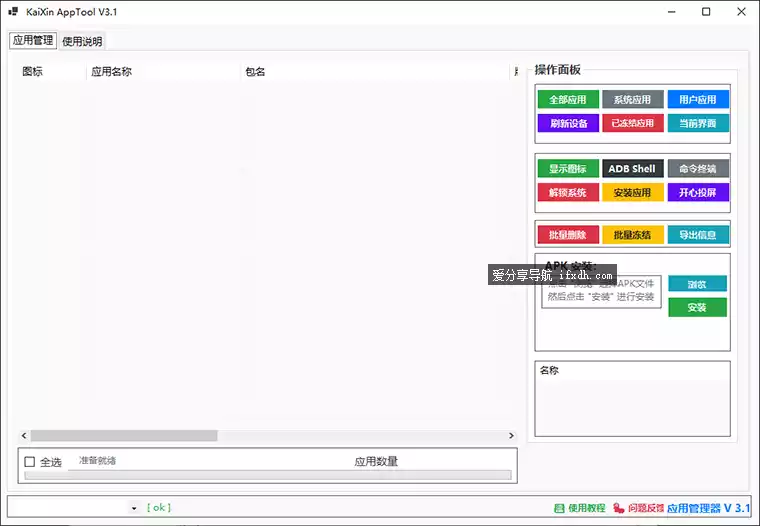Close the KaiXin AppTool window
Viewport: 760px width, 526px height.
[x=742, y=12]
